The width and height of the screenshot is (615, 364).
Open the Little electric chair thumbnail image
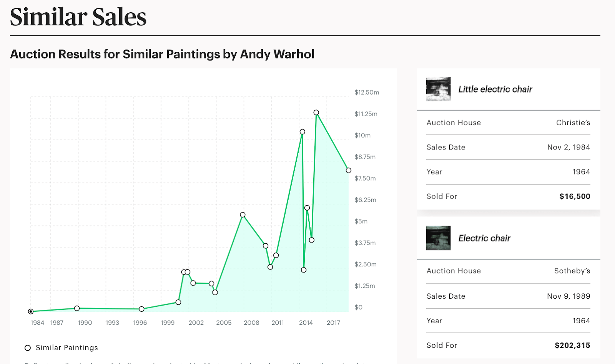coord(438,89)
